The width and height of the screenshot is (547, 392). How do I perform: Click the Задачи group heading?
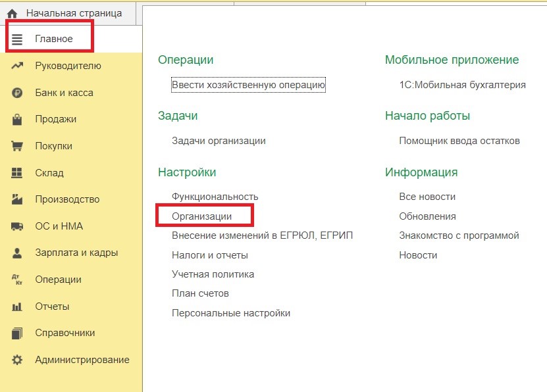coord(178,116)
